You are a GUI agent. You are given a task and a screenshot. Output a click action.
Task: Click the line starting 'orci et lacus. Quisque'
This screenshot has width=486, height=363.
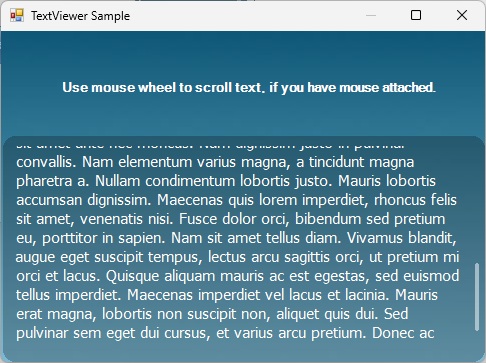(238, 276)
